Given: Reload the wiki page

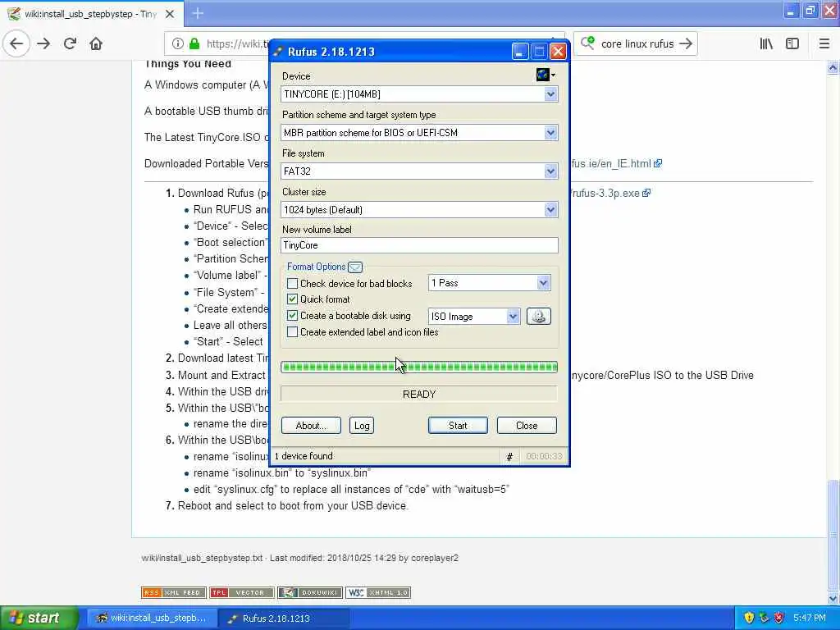Looking at the screenshot, I should [x=70, y=43].
